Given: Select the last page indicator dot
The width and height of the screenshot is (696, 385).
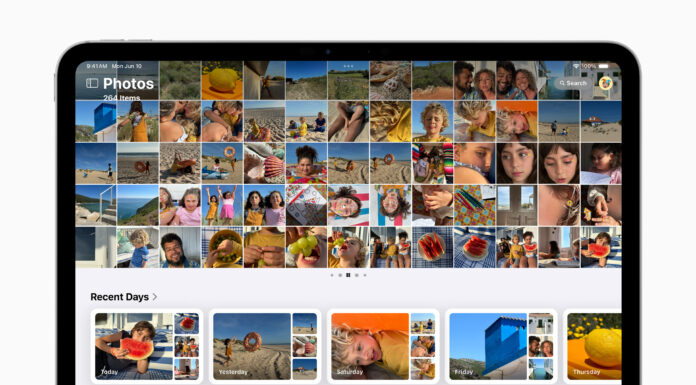Looking at the screenshot, I should 365,275.
